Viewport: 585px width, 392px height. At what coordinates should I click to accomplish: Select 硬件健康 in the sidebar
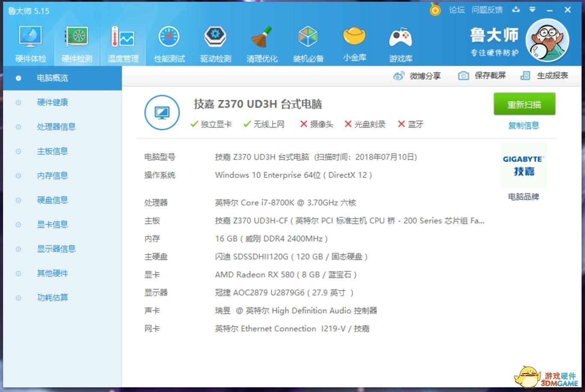click(63, 102)
